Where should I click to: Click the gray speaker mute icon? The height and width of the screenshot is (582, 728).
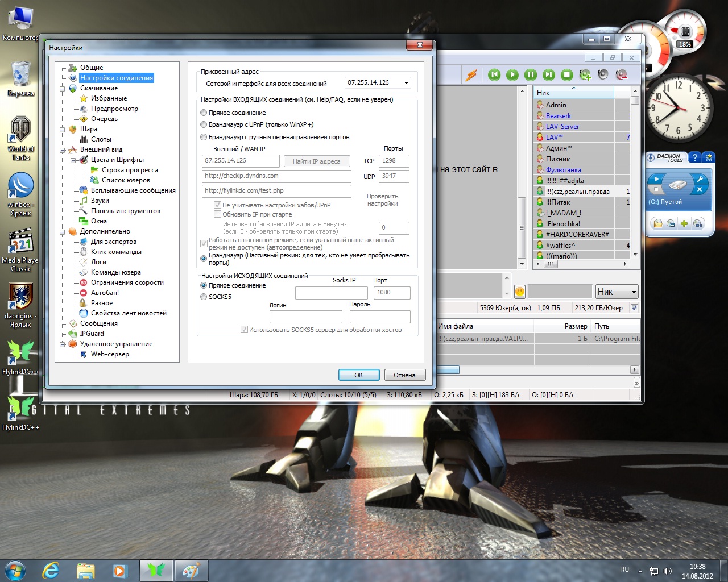603,74
